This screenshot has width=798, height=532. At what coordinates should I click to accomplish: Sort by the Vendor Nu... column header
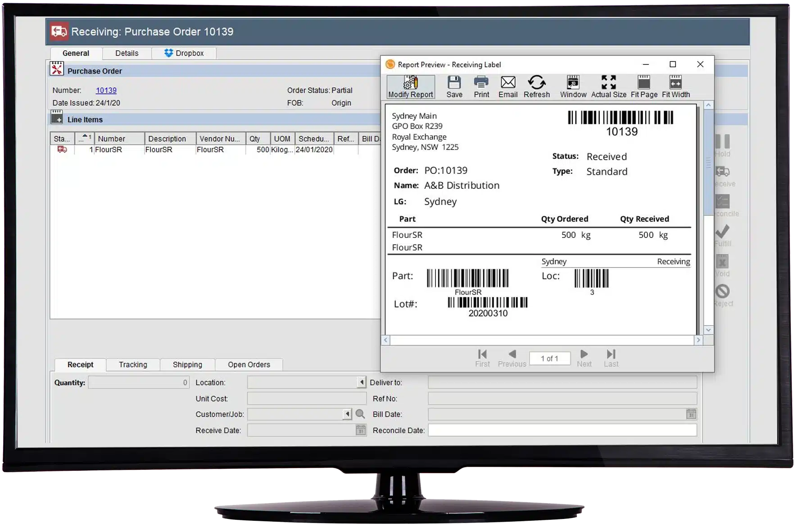pos(221,138)
